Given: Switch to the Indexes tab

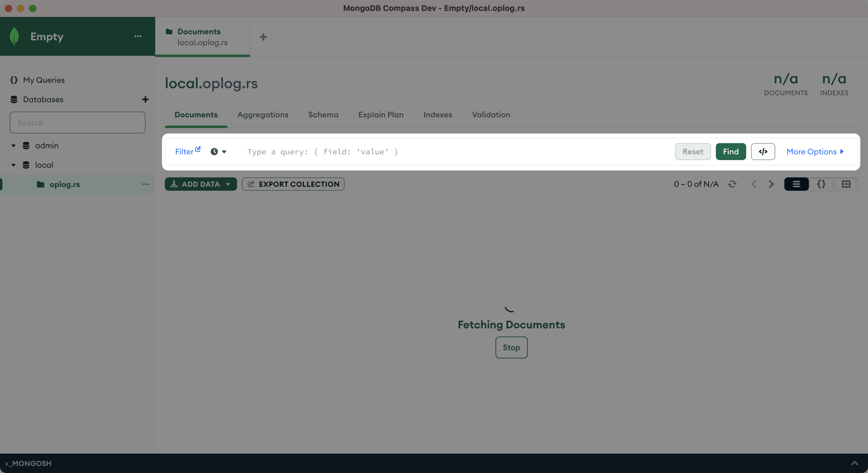Looking at the screenshot, I should (437, 115).
